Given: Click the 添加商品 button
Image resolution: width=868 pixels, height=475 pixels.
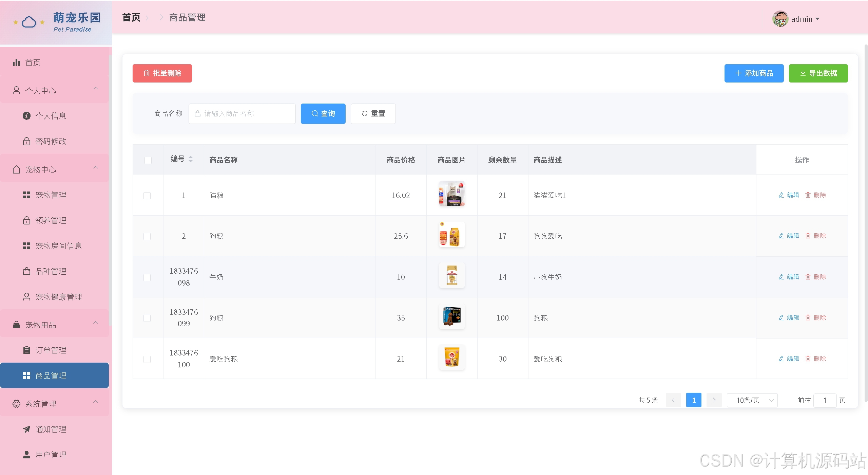Looking at the screenshot, I should 754,73.
